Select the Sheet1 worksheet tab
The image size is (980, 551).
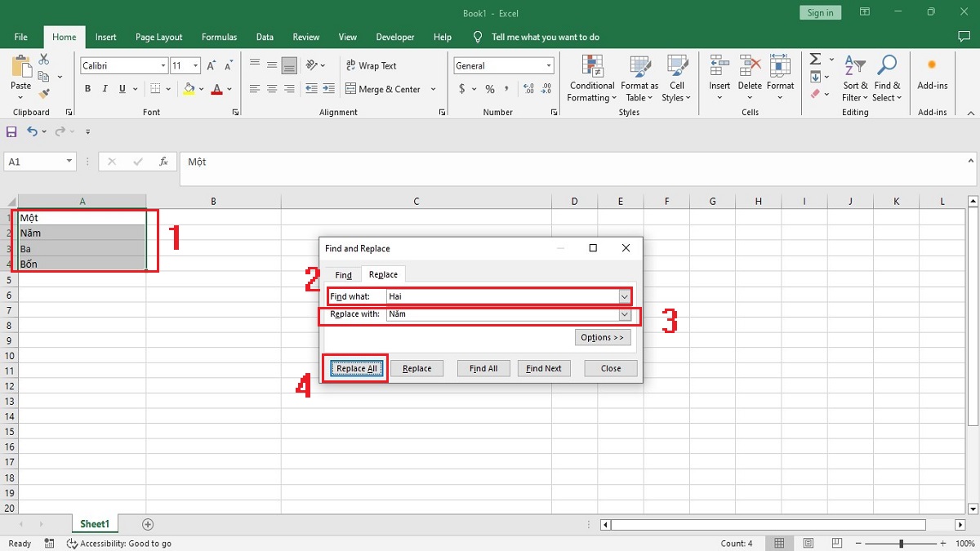click(x=95, y=524)
